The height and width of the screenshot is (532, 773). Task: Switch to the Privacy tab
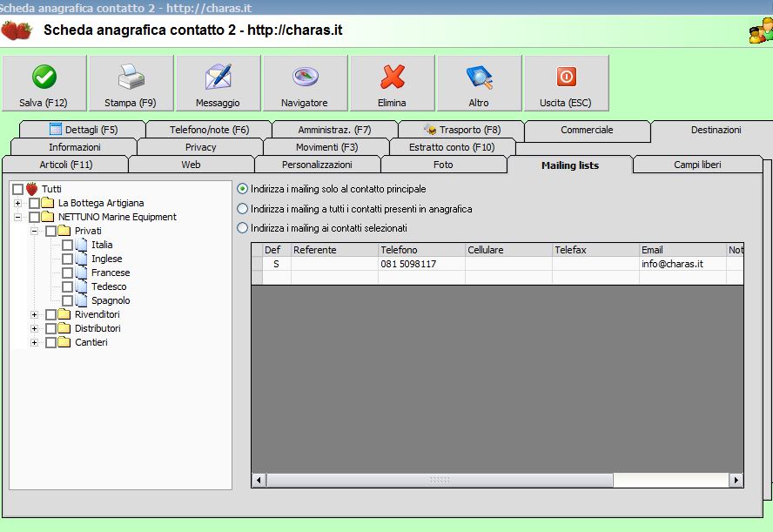pos(200,147)
